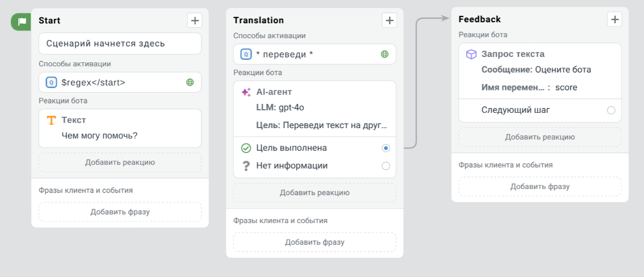644x277 pixels.
Task: Open the Translation block title
Action: (x=259, y=20)
